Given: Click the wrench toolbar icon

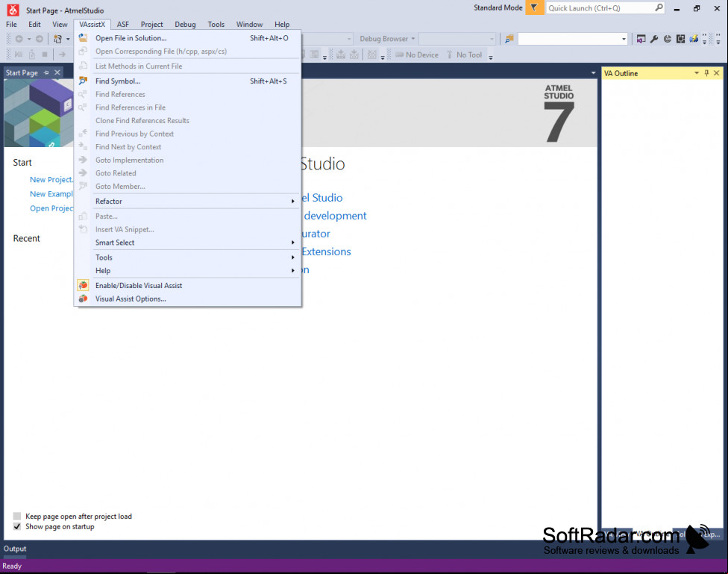Looking at the screenshot, I should [x=654, y=39].
